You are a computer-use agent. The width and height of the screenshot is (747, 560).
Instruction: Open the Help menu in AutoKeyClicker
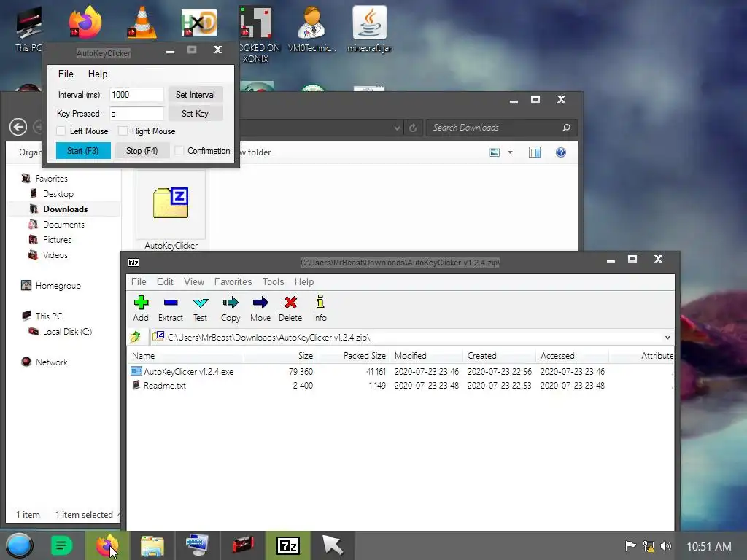pyautogui.click(x=98, y=74)
